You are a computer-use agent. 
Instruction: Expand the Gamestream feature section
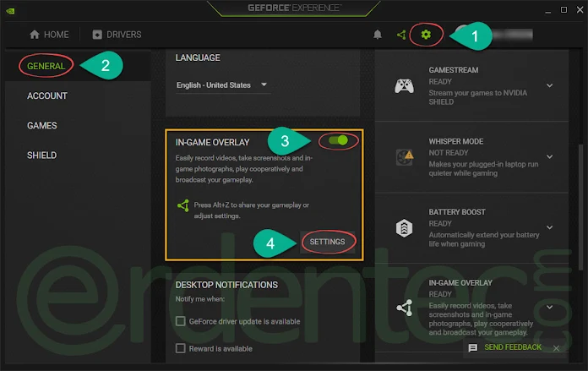(549, 85)
